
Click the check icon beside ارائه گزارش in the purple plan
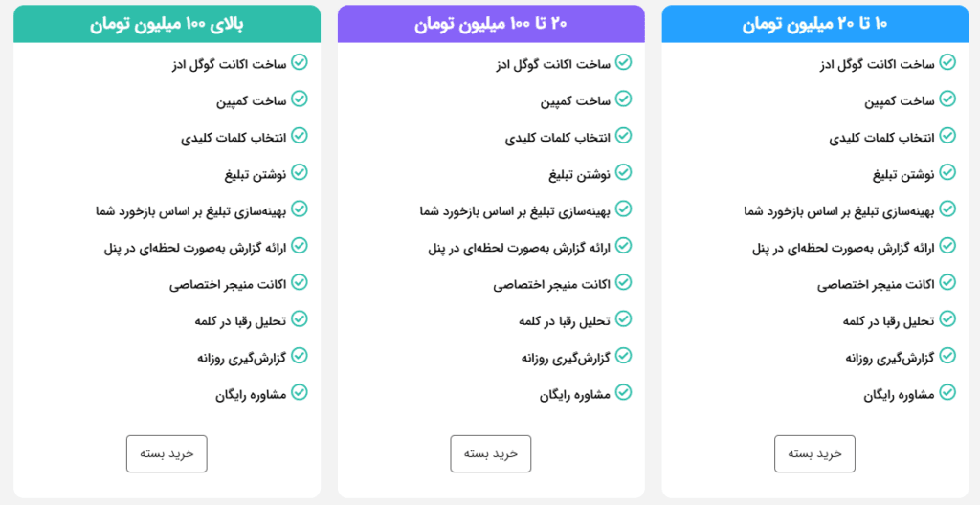click(624, 246)
